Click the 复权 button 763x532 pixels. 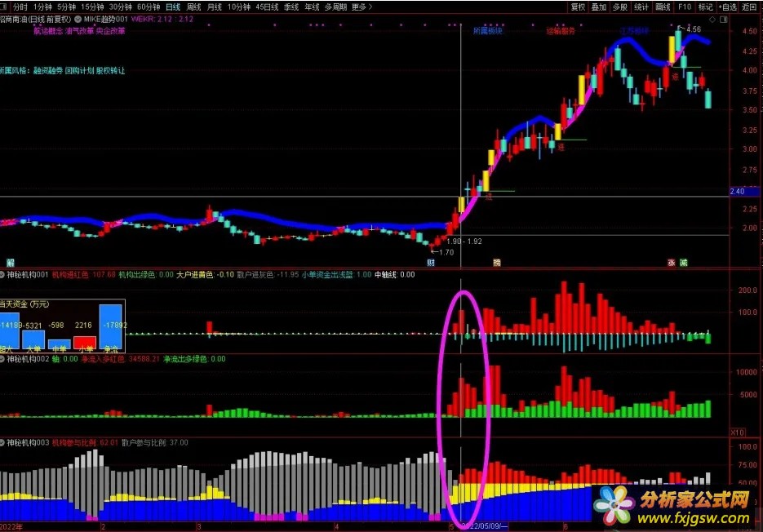tap(578, 7)
